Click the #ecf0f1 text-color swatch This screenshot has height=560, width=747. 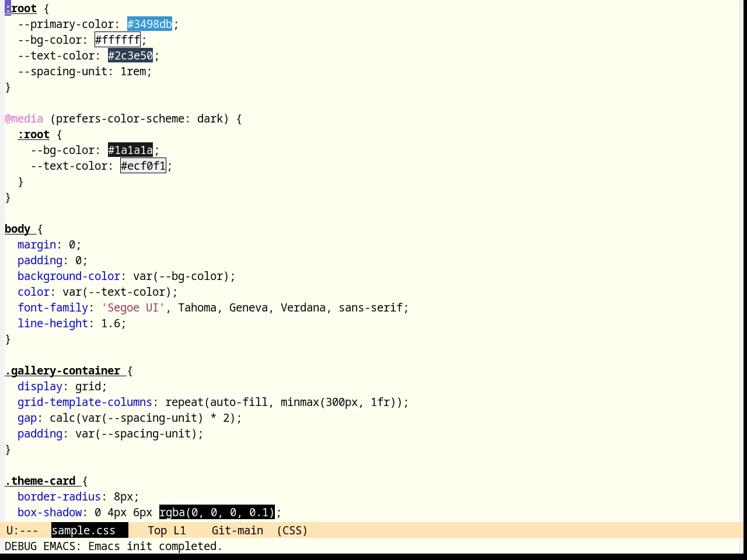pos(143,166)
